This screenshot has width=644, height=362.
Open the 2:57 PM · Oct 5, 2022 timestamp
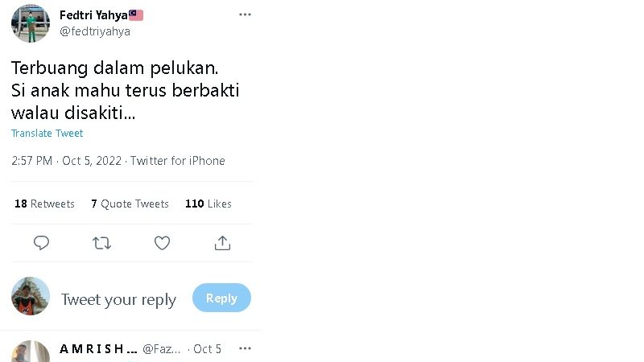pos(67,161)
